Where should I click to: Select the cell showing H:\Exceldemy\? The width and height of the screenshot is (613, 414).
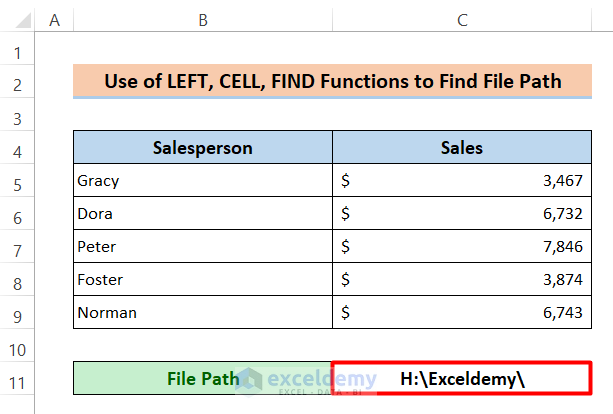[462, 379]
